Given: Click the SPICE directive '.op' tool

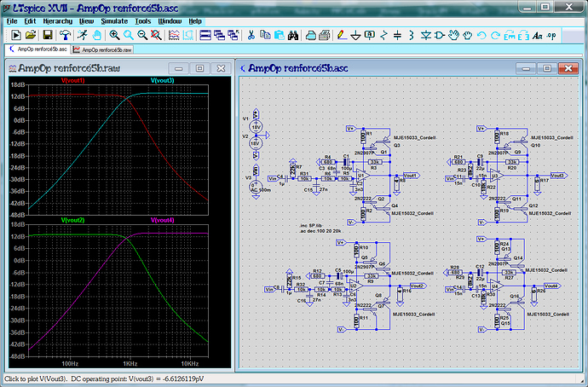Looking at the screenshot, I should pos(551,35).
